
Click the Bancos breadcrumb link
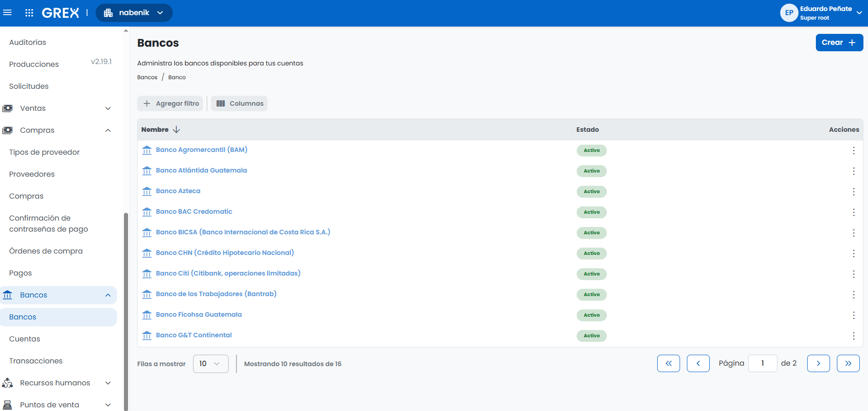[x=147, y=77]
